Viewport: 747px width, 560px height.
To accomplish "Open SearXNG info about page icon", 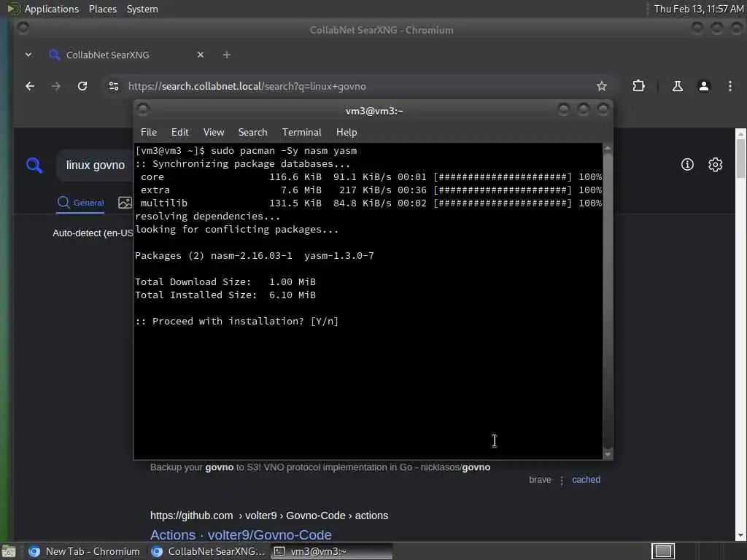I will click(x=687, y=165).
